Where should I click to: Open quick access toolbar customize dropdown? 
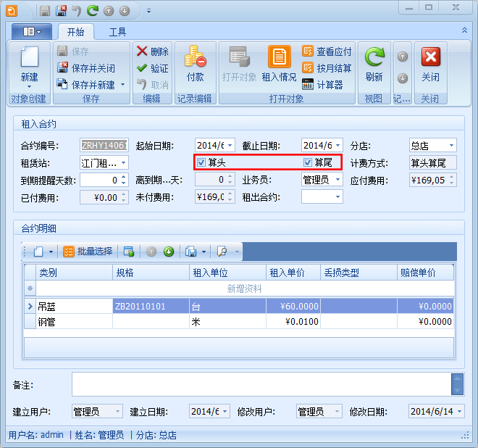click(148, 11)
